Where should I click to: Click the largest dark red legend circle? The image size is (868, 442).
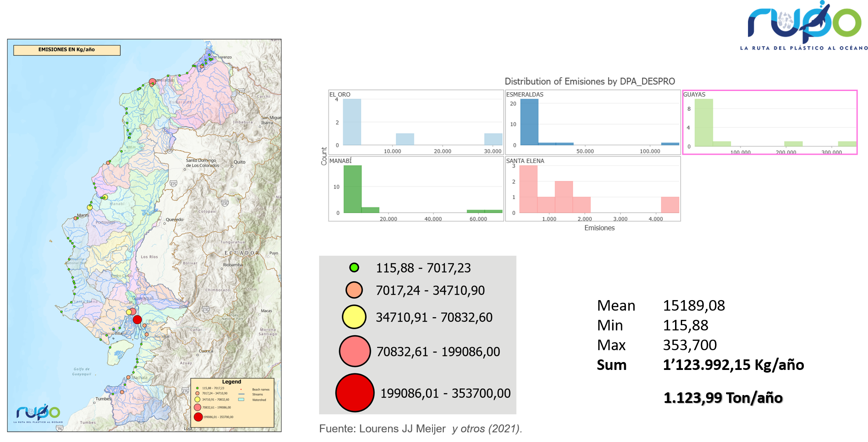click(x=355, y=393)
